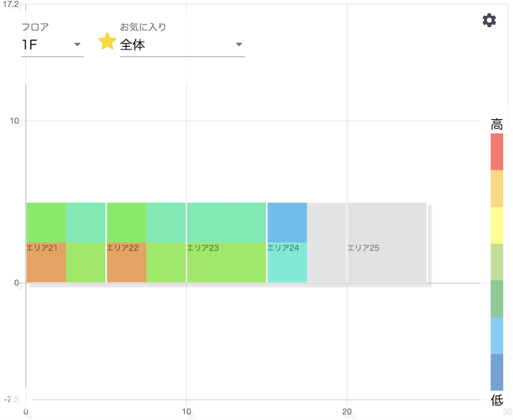The image size is (513, 420).
Task: Click the 低 legend label
Action: tap(497, 400)
